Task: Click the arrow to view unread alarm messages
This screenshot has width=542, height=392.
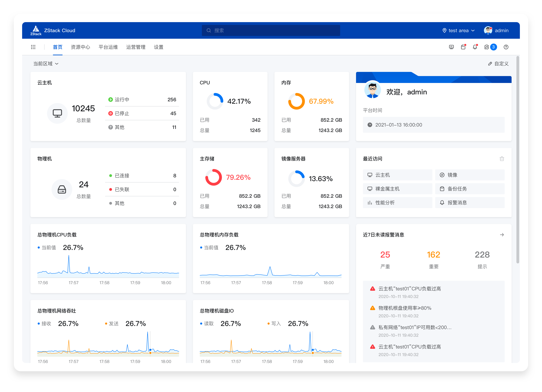Action: (x=502, y=235)
